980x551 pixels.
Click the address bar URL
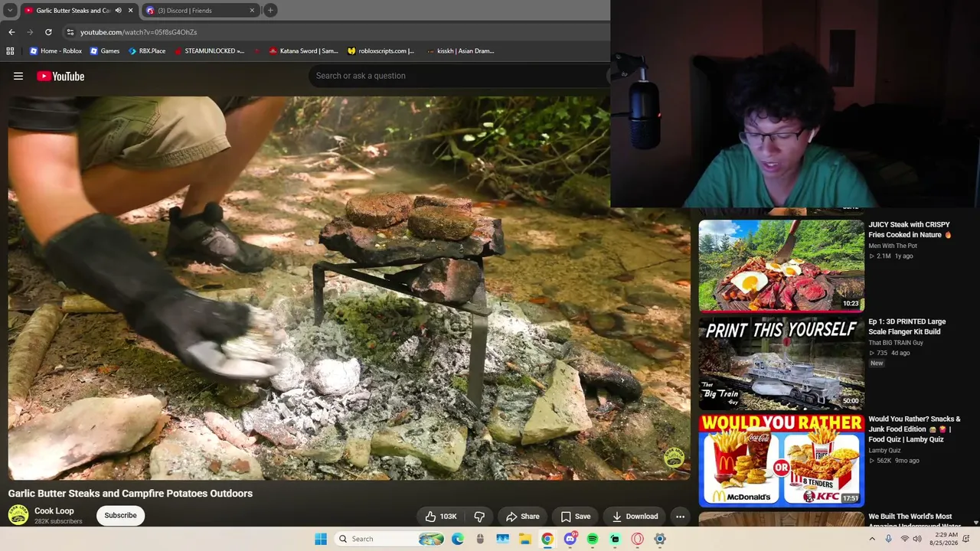139,32
